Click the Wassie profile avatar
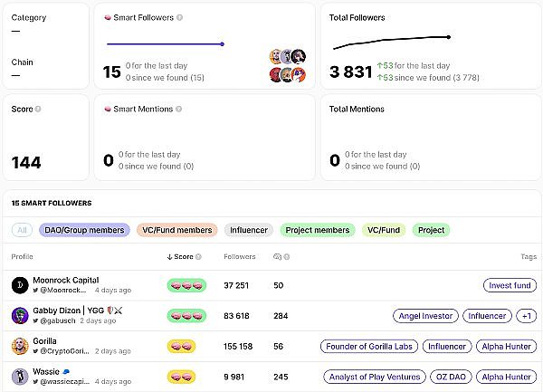This screenshot has width=543, height=392. 19,377
